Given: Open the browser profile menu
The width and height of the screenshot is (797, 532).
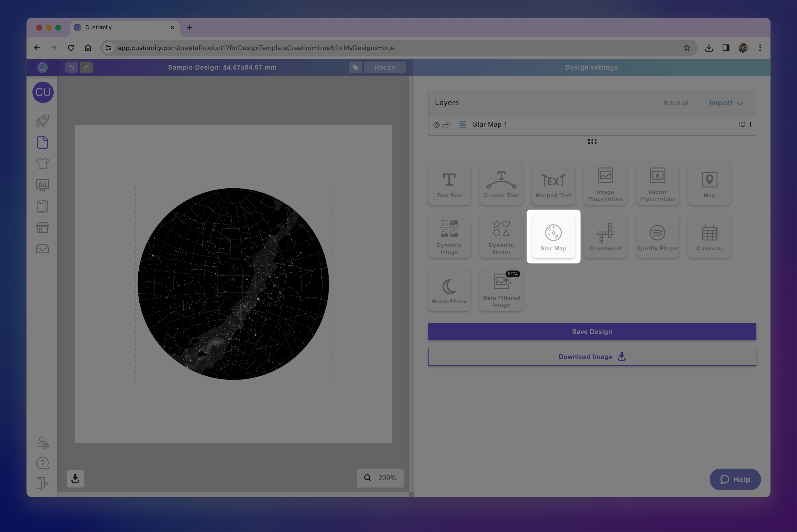Looking at the screenshot, I should click(x=743, y=48).
